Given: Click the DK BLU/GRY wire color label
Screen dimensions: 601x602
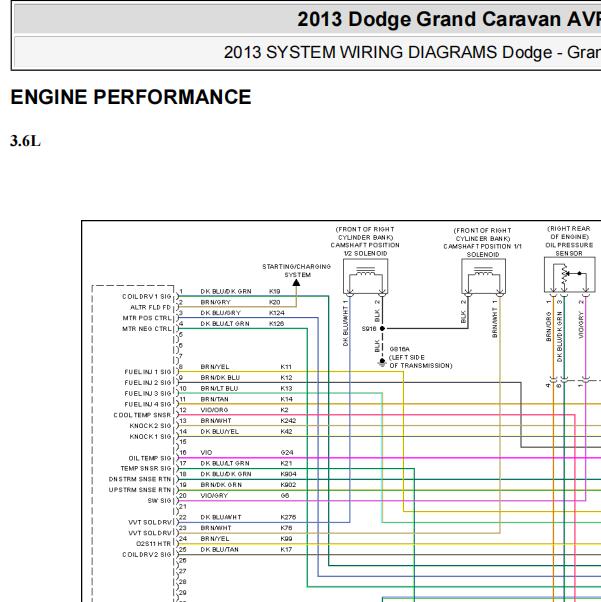Looking at the screenshot, I should tap(220, 313).
